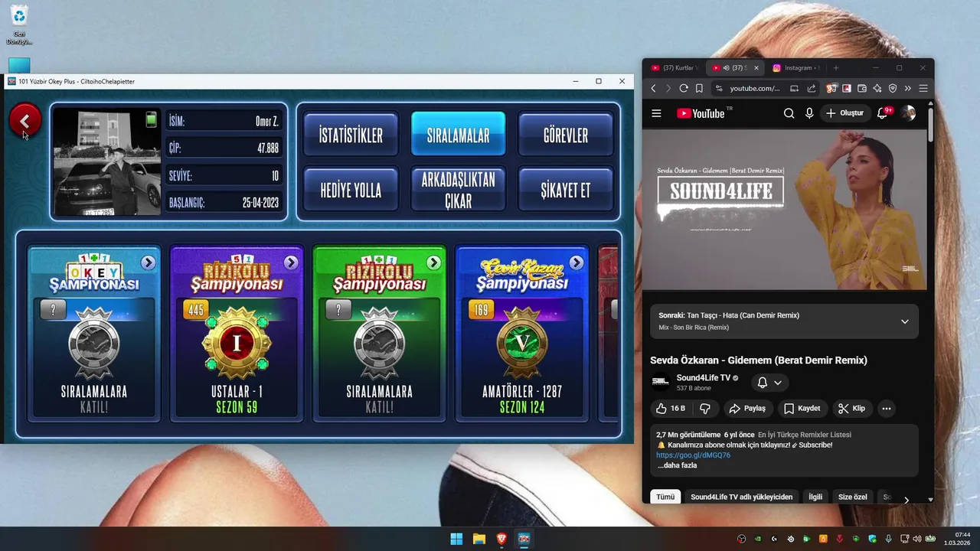Screen dimensions: 980x551
Task: Click the Klip clip button
Action: pyautogui.click(x=851, y=409)
